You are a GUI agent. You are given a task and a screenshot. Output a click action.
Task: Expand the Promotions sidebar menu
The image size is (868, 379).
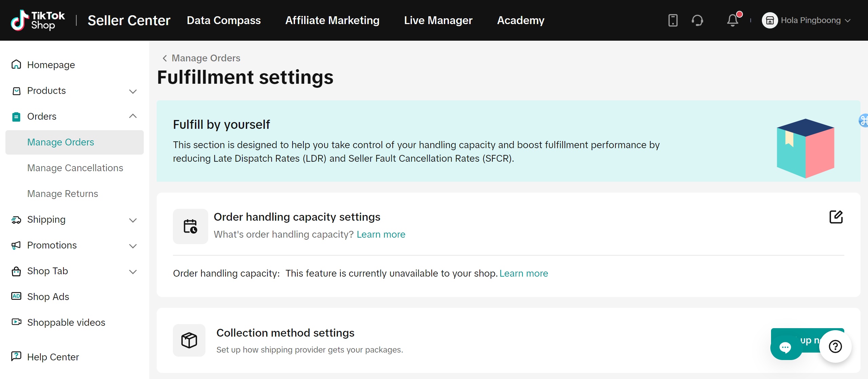(133, 245)
